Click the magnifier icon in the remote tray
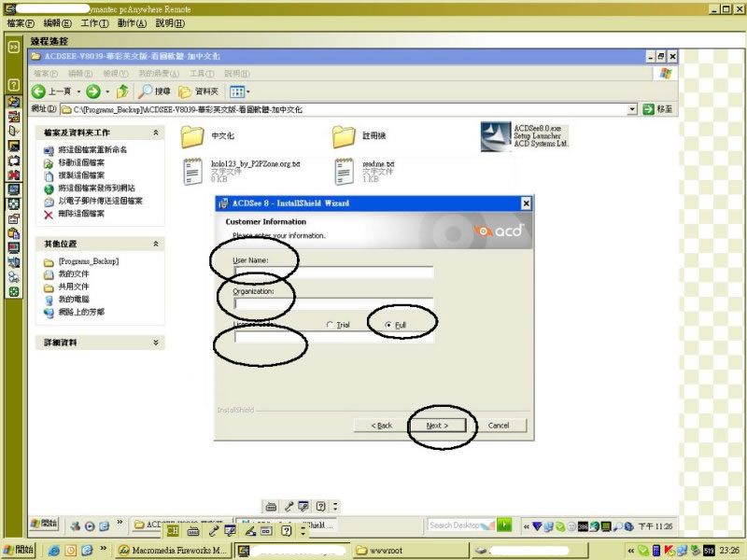 point(618,526)
